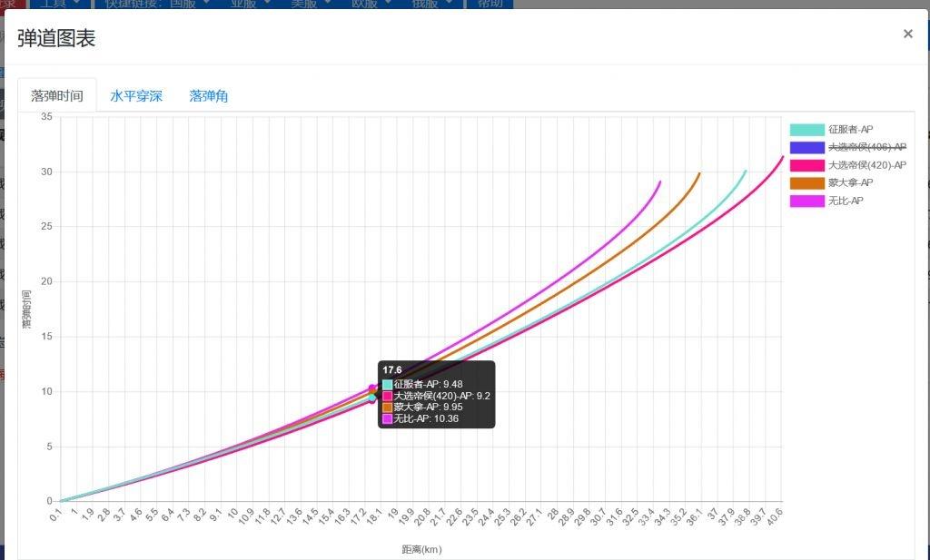930x560 pixels.
Task: Click the magenta 无比-AP legend swatch
Action: (806, 201)
